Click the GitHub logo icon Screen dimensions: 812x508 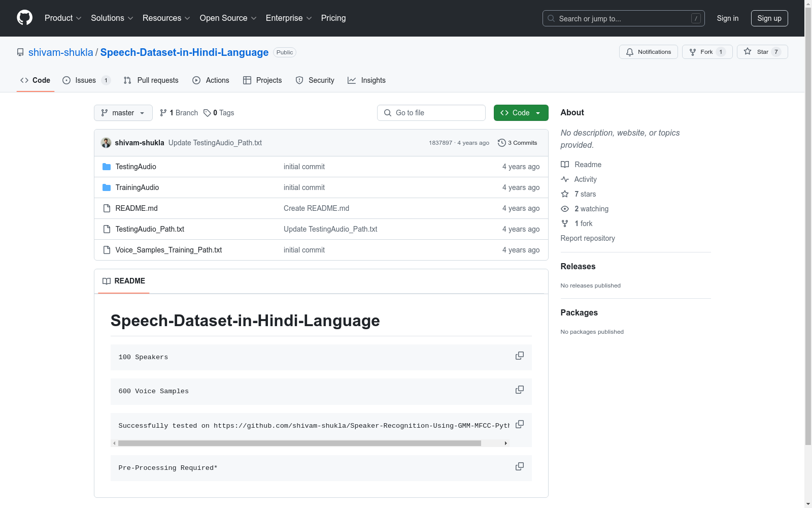pyautogui.click(x=24, y=18)
